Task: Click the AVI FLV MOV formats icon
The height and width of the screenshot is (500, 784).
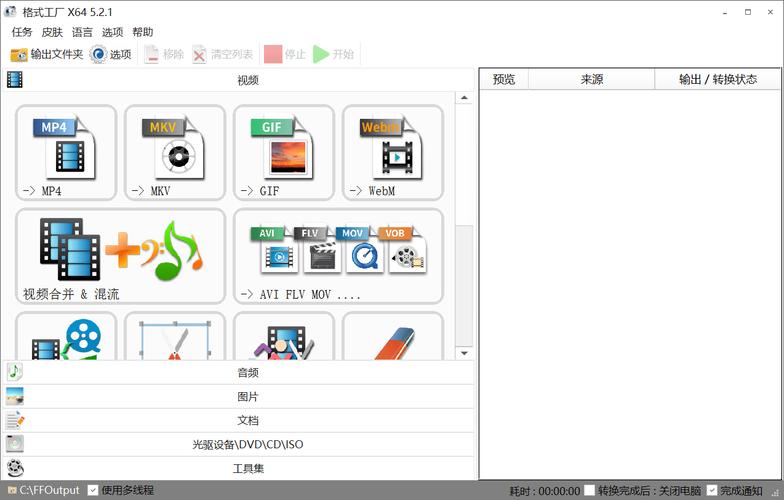Action: [x=338, y=255]
